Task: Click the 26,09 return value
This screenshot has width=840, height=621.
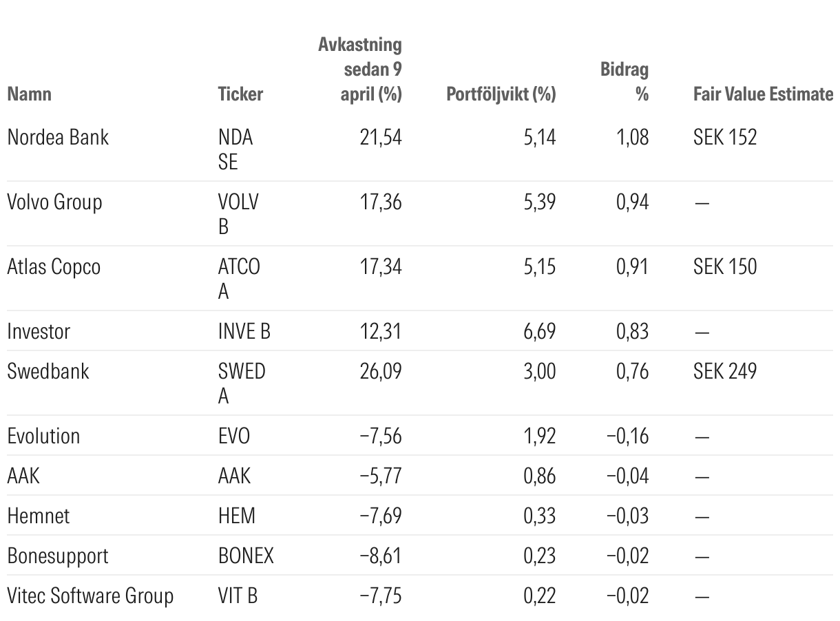Action: point(380,371)
